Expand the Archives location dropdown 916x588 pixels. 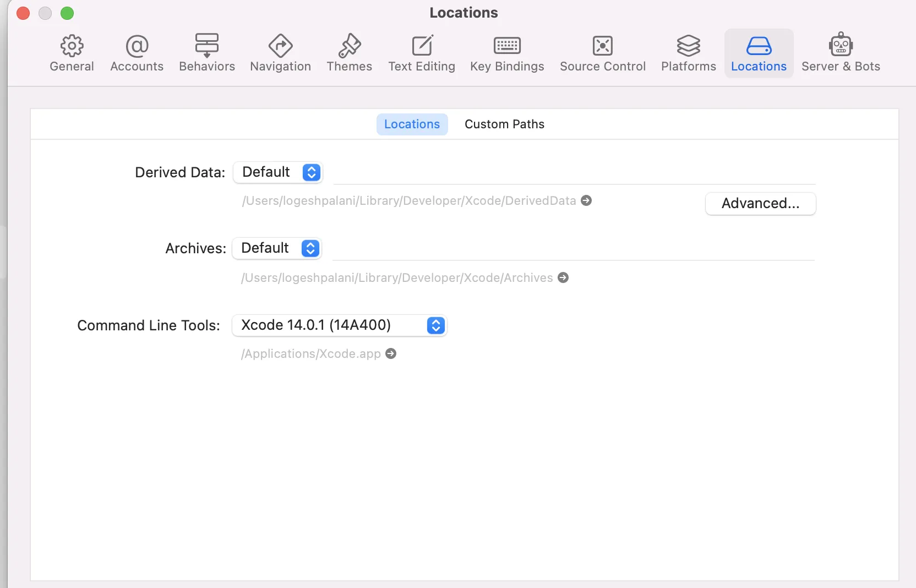tap(277, 248)
